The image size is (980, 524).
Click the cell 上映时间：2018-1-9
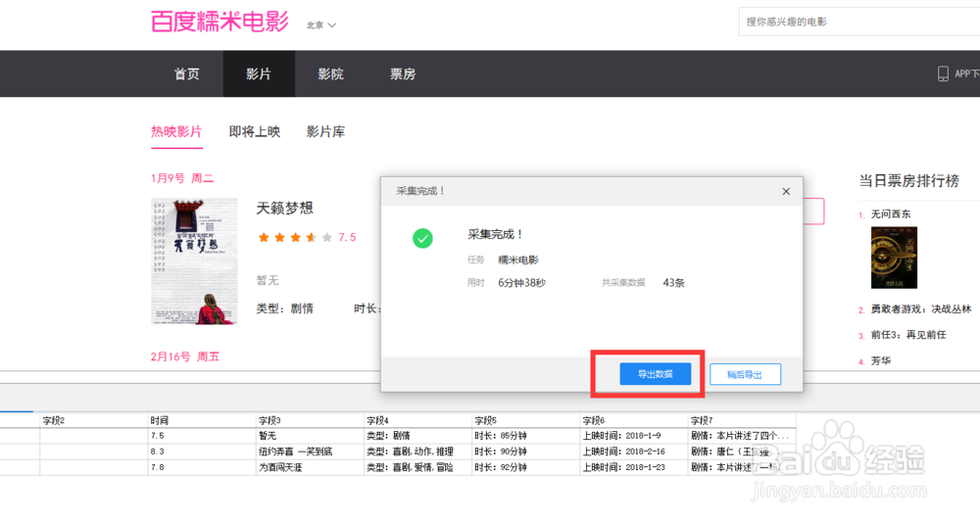(634, 436)
